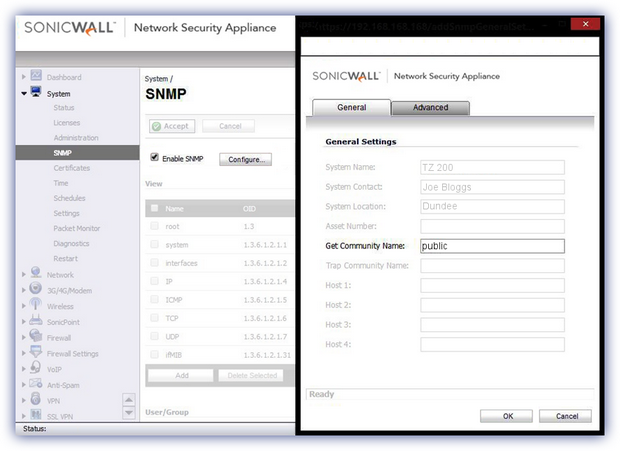Check the box for the interfaces view row

[155, 263]
